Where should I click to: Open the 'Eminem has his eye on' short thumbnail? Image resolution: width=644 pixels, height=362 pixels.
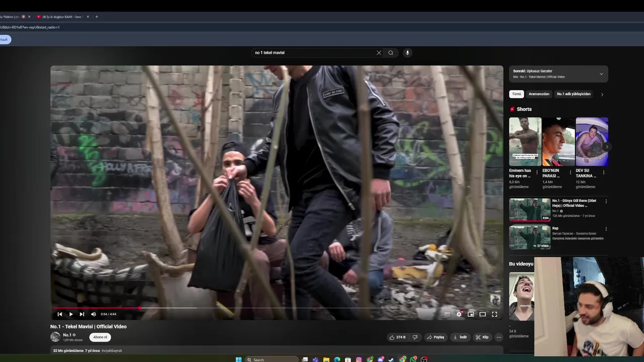525,142
